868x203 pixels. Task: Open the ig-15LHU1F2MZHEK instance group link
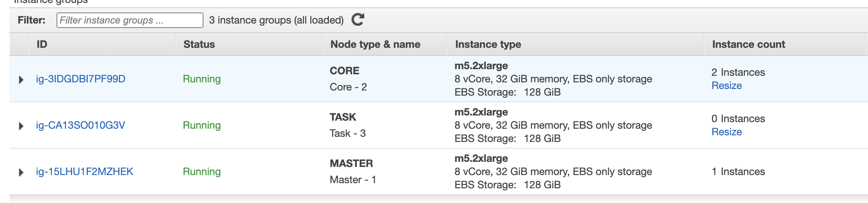click(84, 171)
